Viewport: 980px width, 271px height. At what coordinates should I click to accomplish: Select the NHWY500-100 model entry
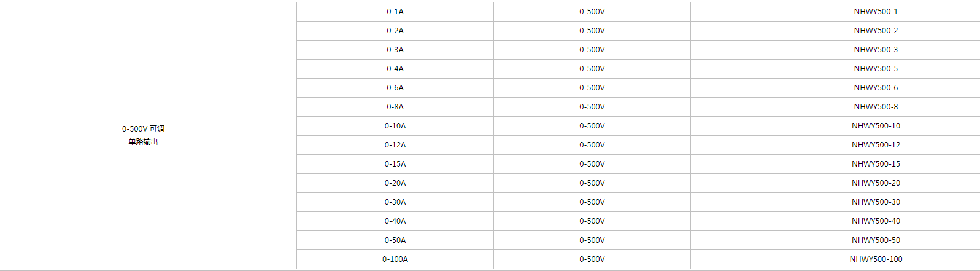[876, 259]
